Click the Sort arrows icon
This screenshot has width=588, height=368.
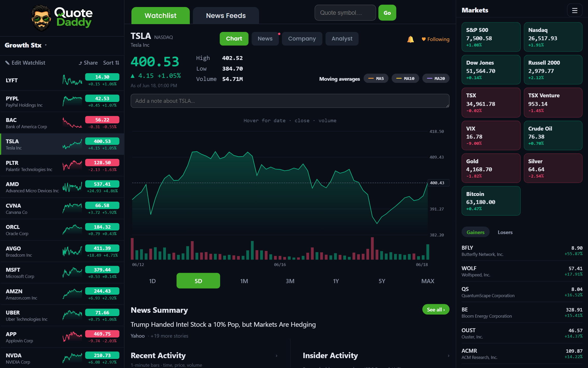117,63
